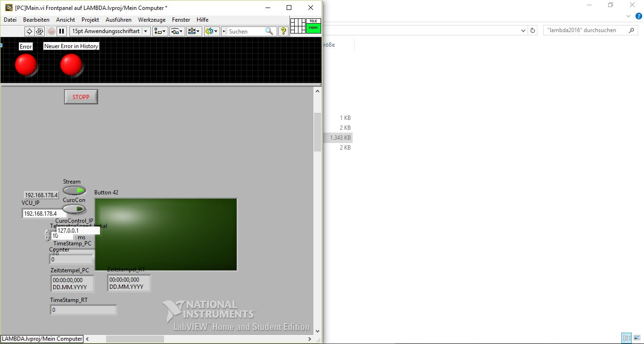Open the Werkzeuge menu

click(x=152, y=20)
